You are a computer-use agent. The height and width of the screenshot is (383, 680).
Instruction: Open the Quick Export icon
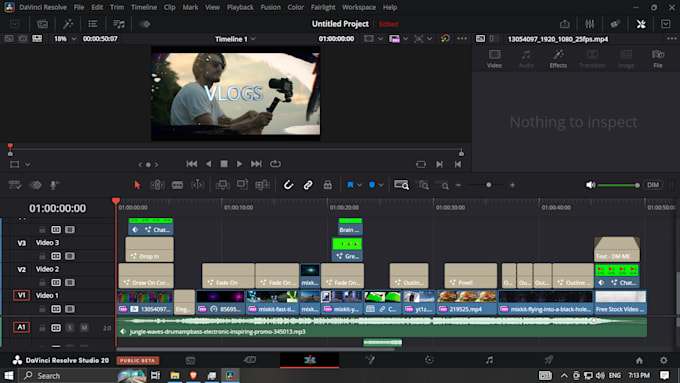564,24
